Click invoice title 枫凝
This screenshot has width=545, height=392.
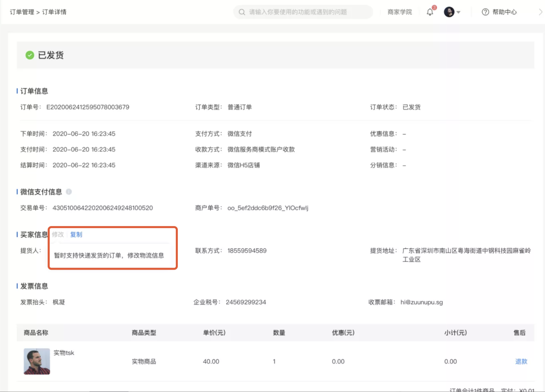click(59, 302)
